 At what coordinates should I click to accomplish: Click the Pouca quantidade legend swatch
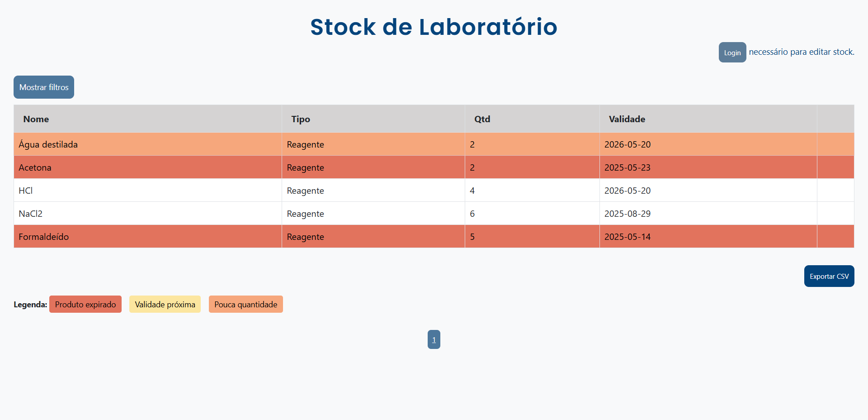click(245, 304)
